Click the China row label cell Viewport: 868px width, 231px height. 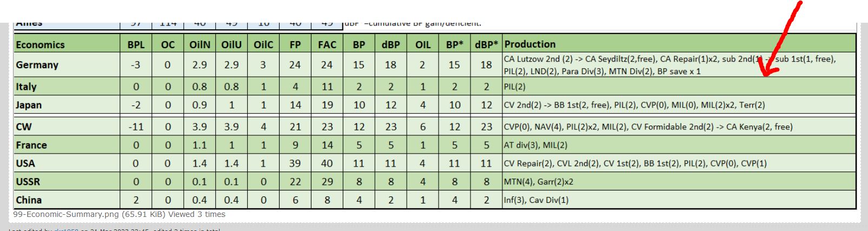pos(67,200)
